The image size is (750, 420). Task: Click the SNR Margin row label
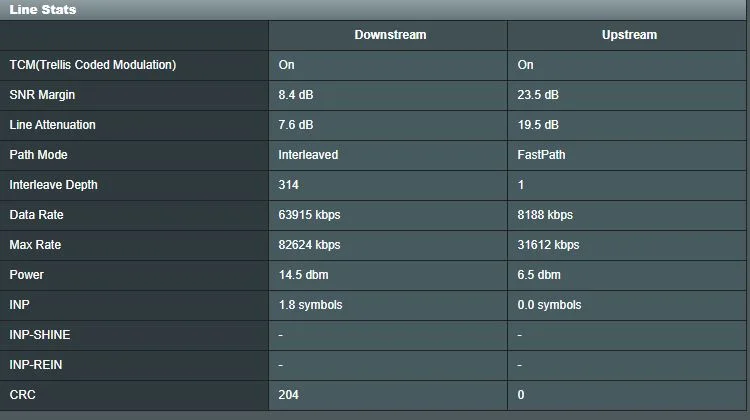43,95
